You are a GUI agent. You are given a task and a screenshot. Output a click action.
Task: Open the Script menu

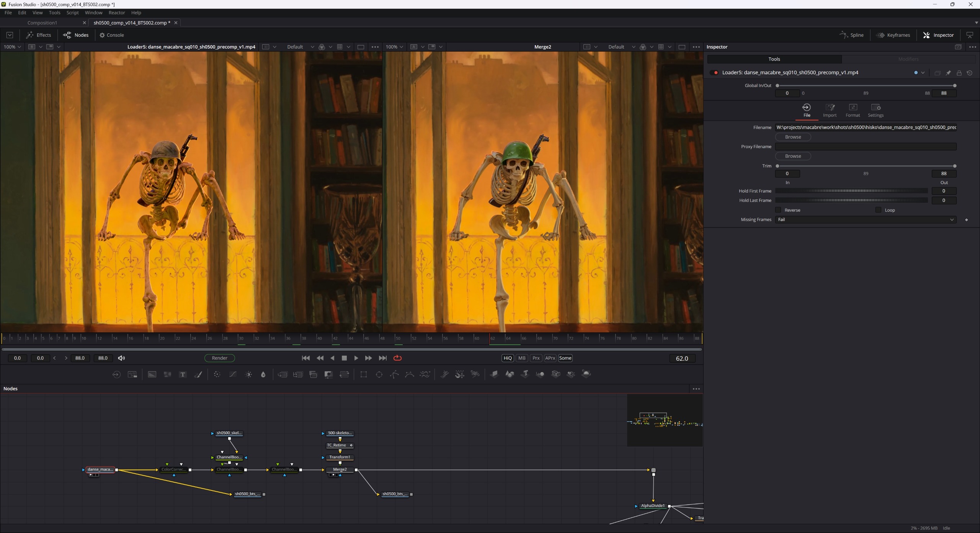click(72, 13)
